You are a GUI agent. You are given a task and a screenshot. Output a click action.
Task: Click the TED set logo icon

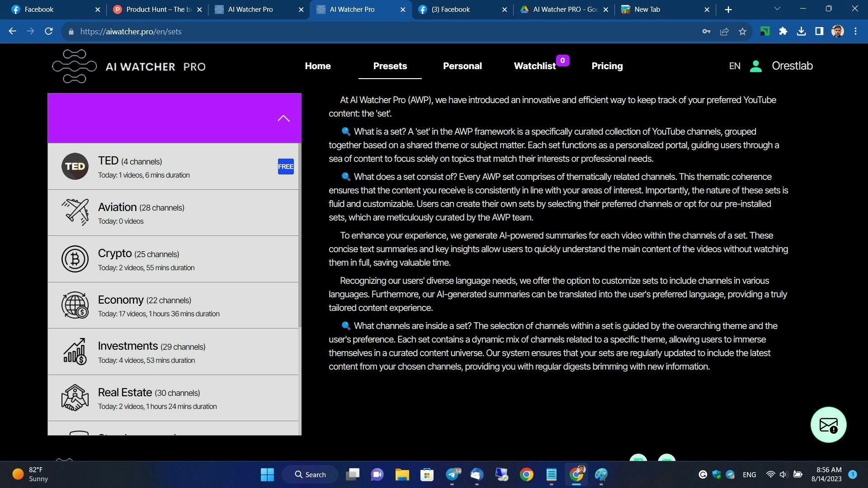75,166
